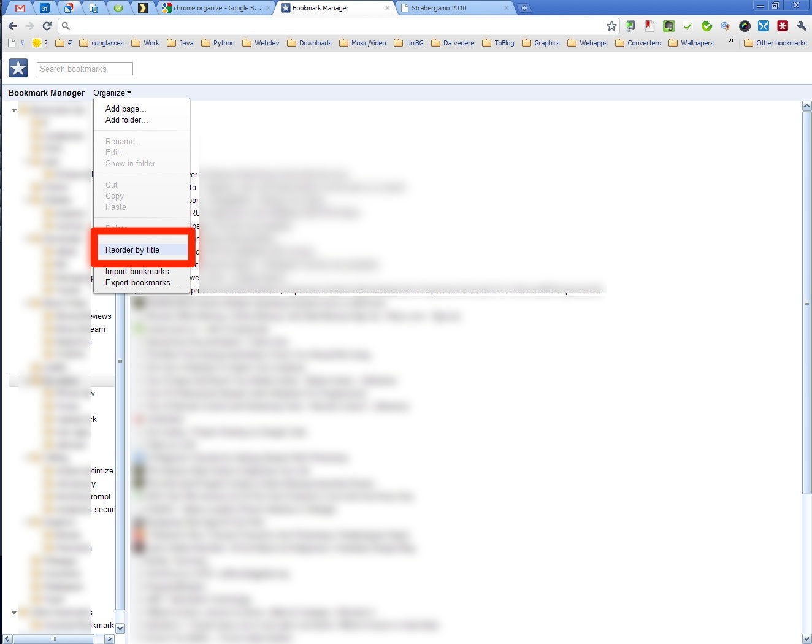This screenshot has height=644, width=812.
Task: Click the LastPass red asterisk extension icon
Action: 782,26
